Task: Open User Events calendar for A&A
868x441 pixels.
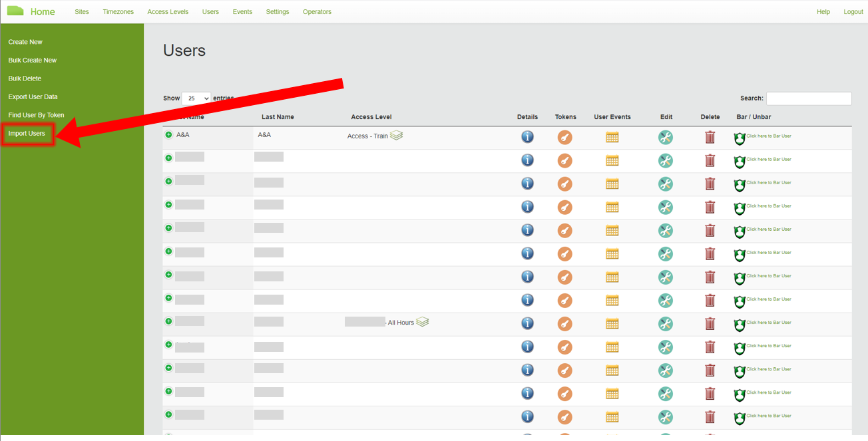Action: pos(612,136)
